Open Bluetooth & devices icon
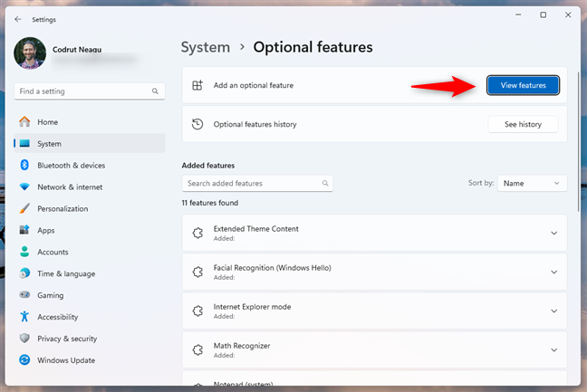This screenshot has width=587, height=392. coord(24,165)
